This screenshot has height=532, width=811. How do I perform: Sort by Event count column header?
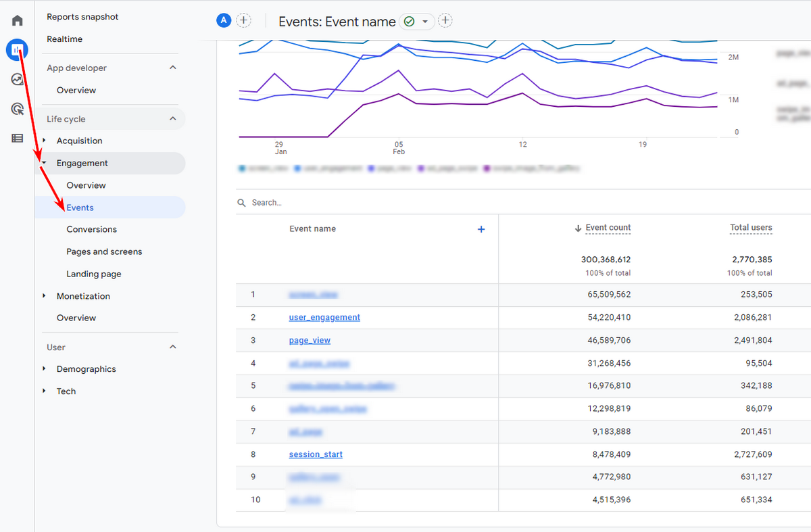coord(608,228)
